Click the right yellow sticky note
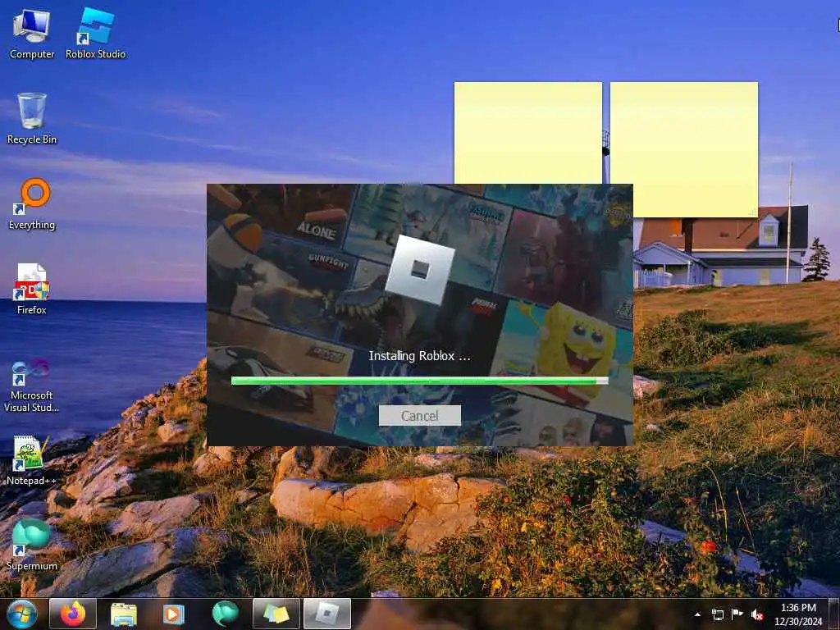This screenshot has width=840, height=630. click(684, 149)
